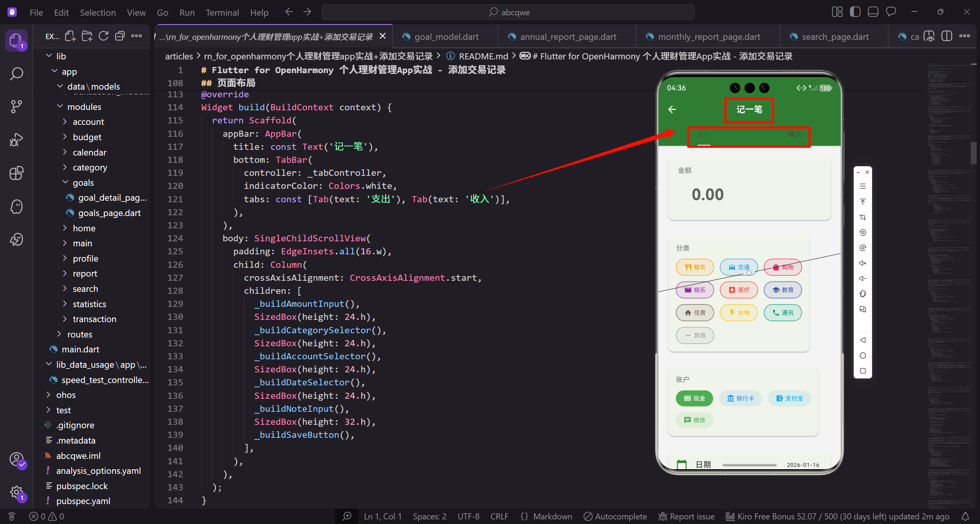980x524 pixels.
Task: Open the Manage settings gear icon
Action: [16, 492]
